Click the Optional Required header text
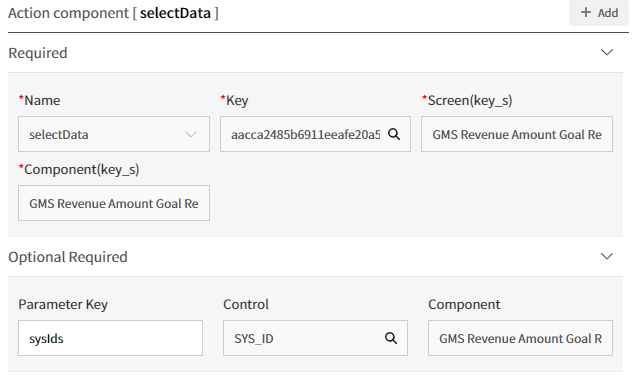The image size is (635, 380). (68, 257)
